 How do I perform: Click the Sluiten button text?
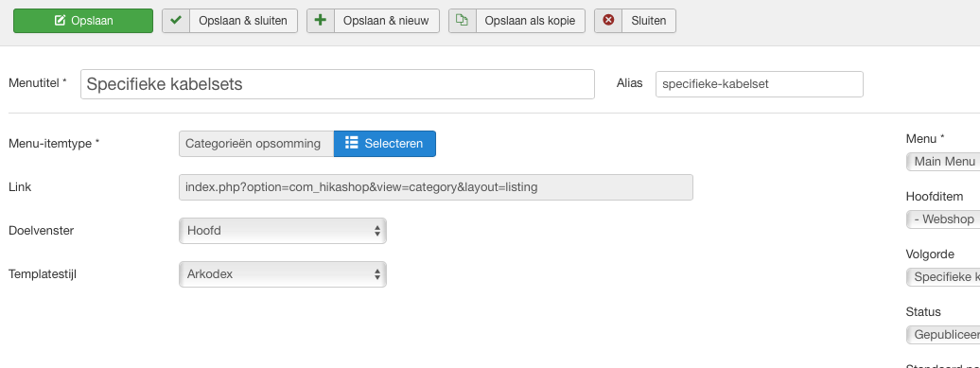[649, 21]
